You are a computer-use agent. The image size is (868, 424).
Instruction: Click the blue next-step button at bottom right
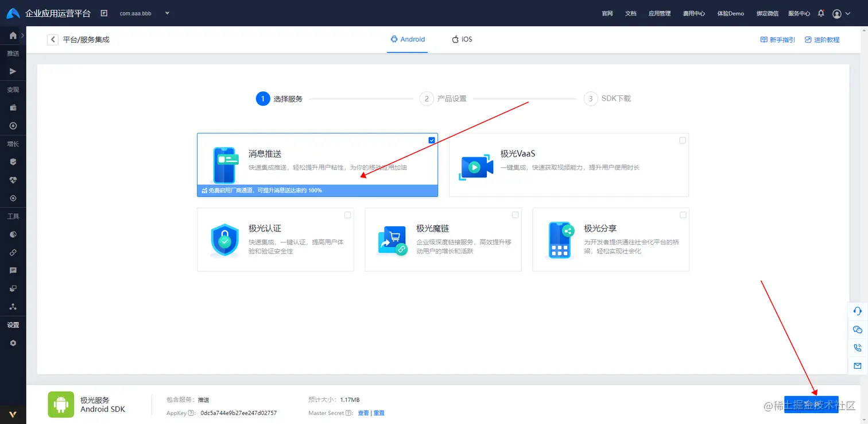[x=811, y=404]
